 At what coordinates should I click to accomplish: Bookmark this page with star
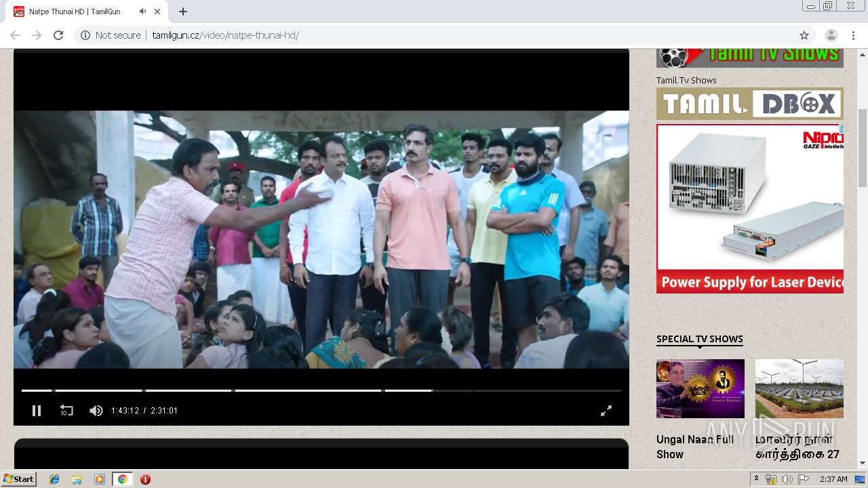(x=804, y=35)
